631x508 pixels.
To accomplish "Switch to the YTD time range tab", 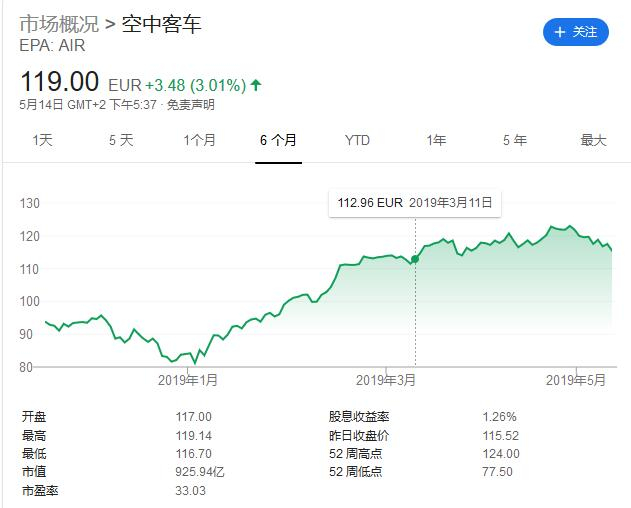I will pos(357,140).
